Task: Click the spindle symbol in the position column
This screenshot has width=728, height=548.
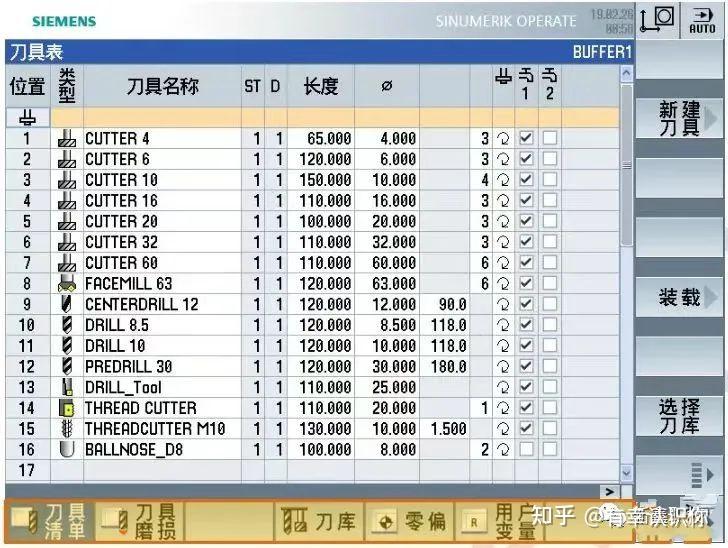Action: coord(27,118)
